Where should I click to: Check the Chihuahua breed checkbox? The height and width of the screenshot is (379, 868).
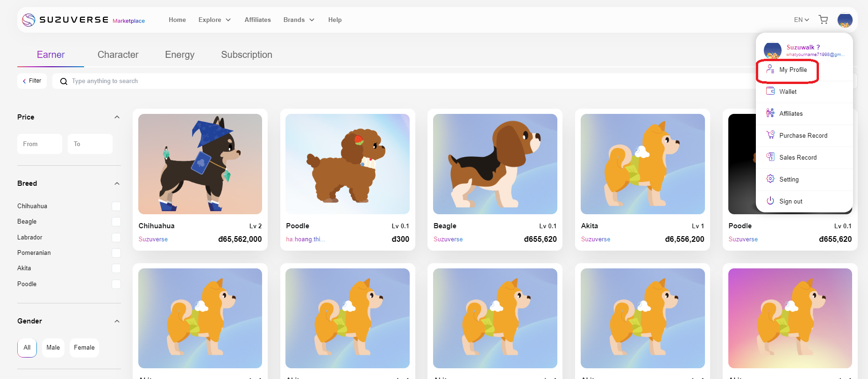click(116, 206)
